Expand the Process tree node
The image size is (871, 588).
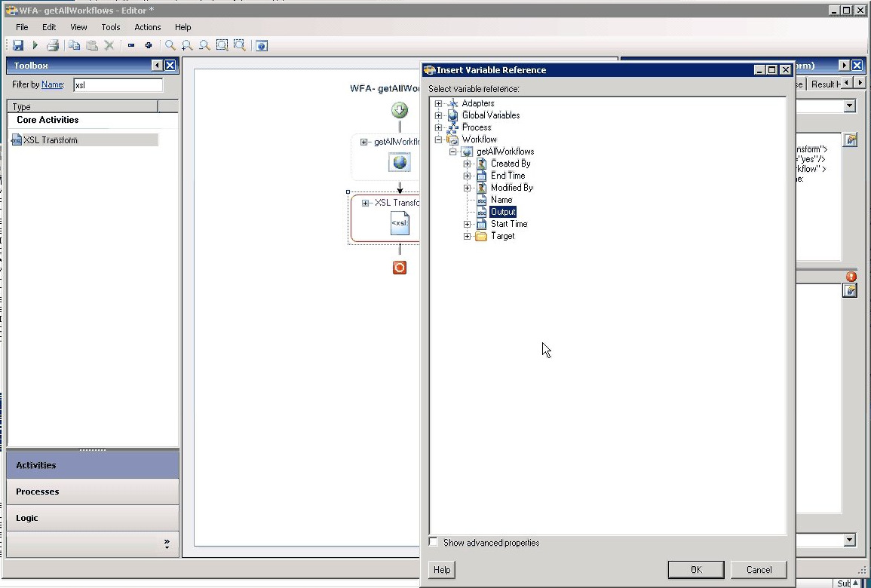click(438, 127)
